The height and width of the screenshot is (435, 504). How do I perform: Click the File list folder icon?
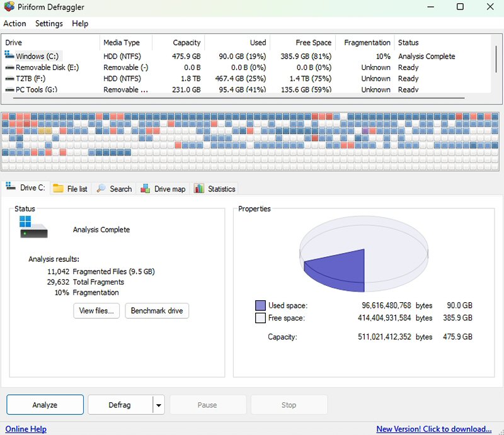click(x=58, y=188)
